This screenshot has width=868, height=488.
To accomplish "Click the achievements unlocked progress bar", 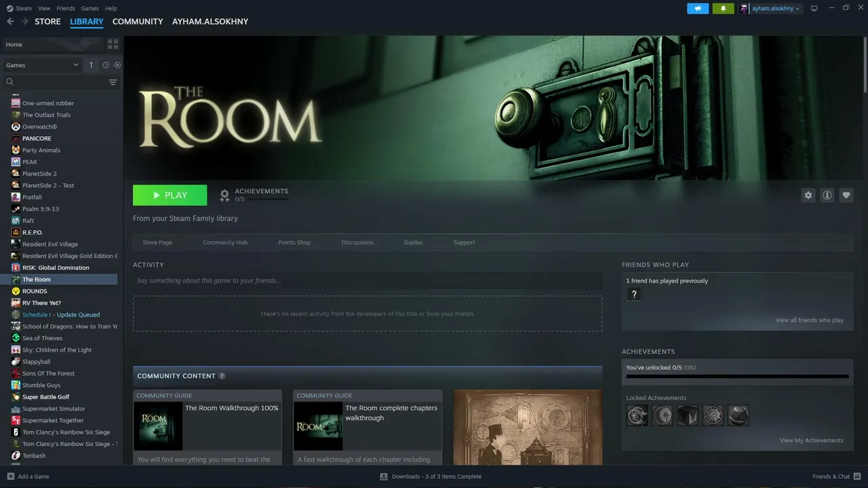I will 737,376.
